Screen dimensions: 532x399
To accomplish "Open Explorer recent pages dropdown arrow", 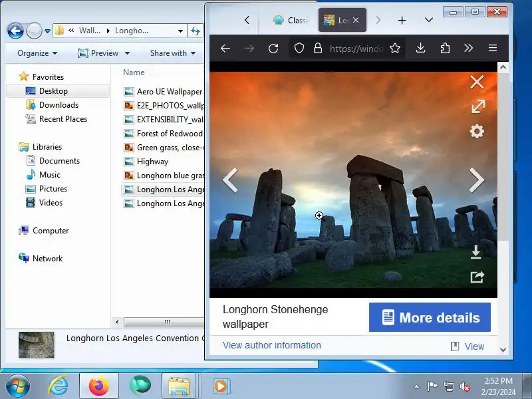I will coord(47,31).
